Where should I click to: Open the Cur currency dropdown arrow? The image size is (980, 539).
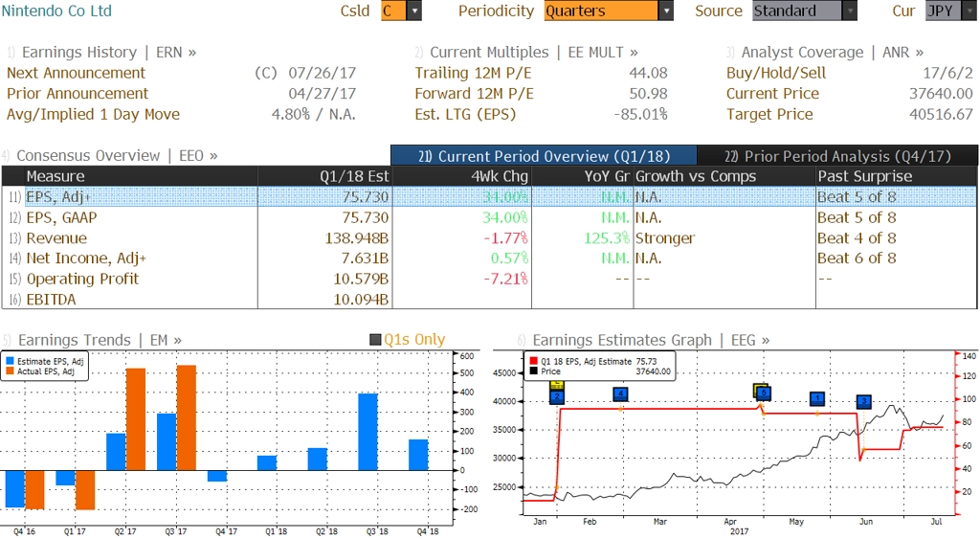pyautogui.click(x=969, y=11)
